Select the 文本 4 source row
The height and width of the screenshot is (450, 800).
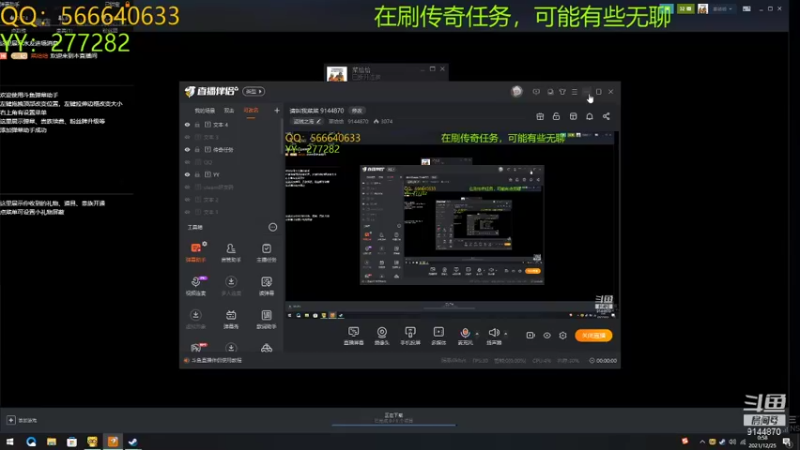click(232, 124)
